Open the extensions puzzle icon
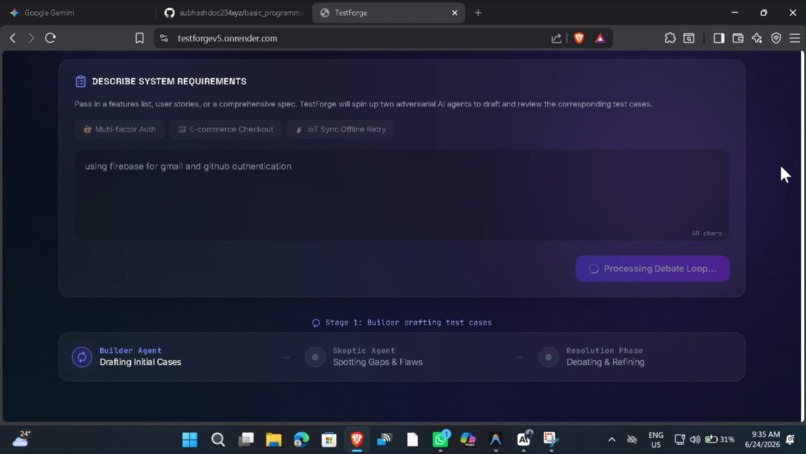 point(670,38)
